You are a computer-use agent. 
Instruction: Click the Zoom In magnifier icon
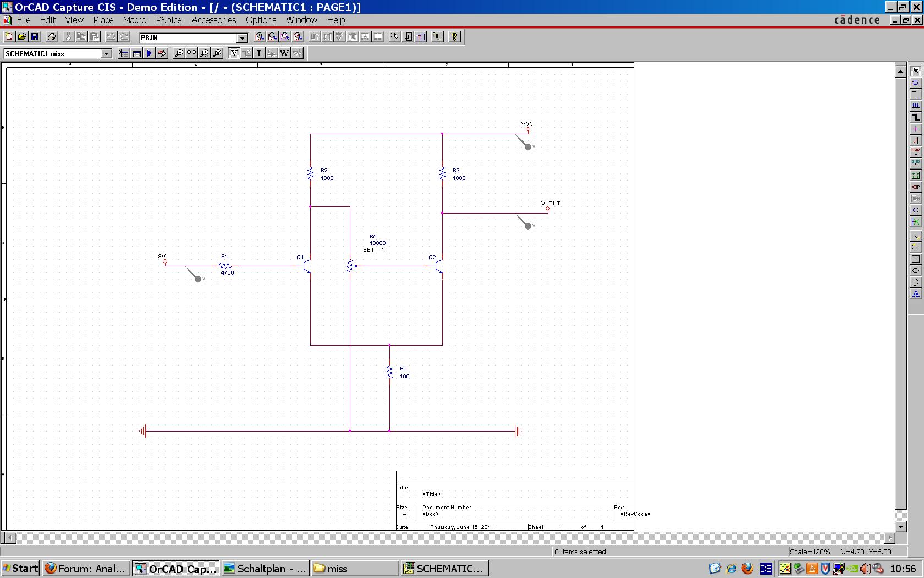pos(260,37)
